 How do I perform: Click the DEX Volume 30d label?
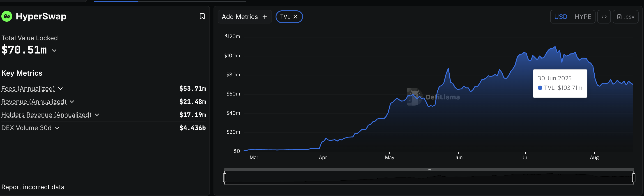click(x=26, y=128)
